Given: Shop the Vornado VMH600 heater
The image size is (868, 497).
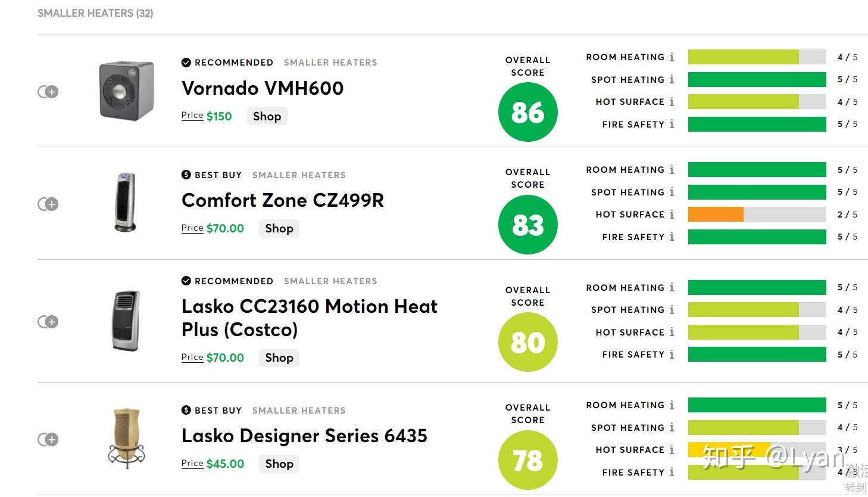Looking at the screenshot, I should pyautogui.click(x=267, y=116).
